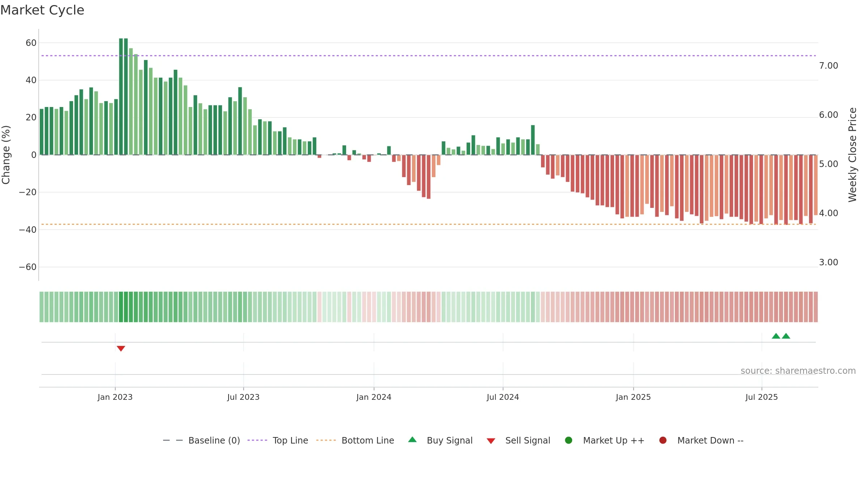Toggle the Baseline (0) legend entry
The width and height of the screenshot is (868, 488).
tap(201, 440)
